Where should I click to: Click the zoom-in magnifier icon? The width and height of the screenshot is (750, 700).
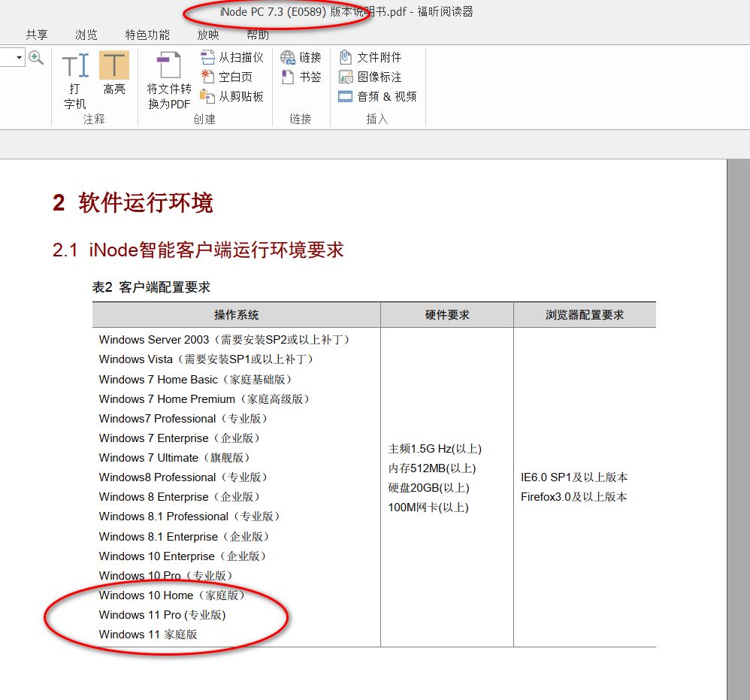coord(36,57)
